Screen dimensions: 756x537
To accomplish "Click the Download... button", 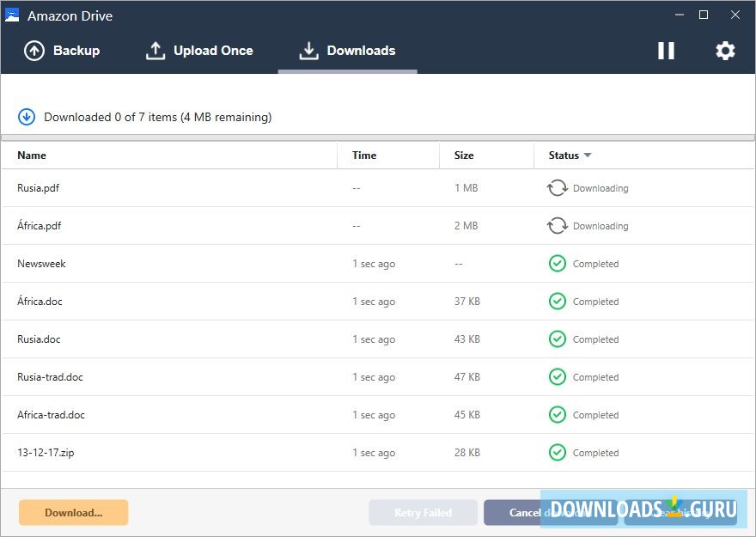I will click(x=73, y=512).
